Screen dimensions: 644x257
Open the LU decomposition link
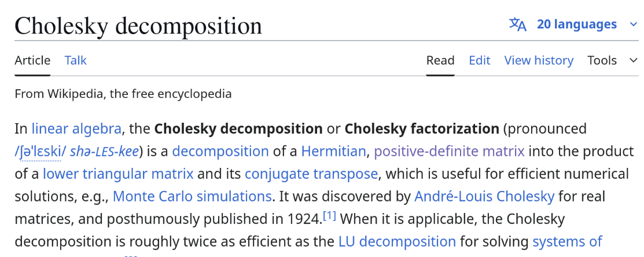[397, 241]
